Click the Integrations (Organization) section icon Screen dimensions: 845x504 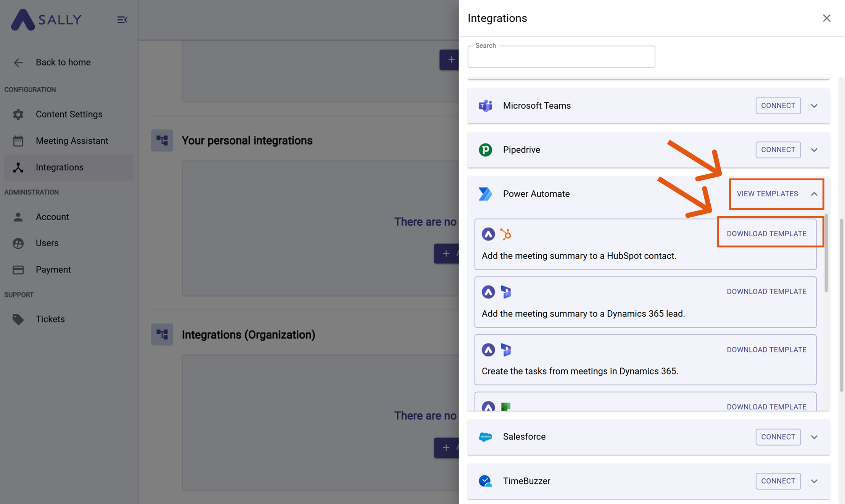162,335
